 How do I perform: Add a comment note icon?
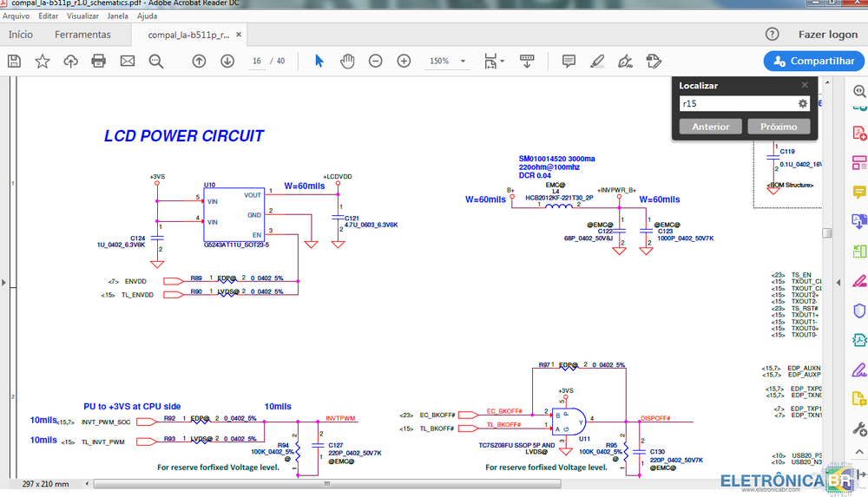pyautogui.click(x=569, y=62)
